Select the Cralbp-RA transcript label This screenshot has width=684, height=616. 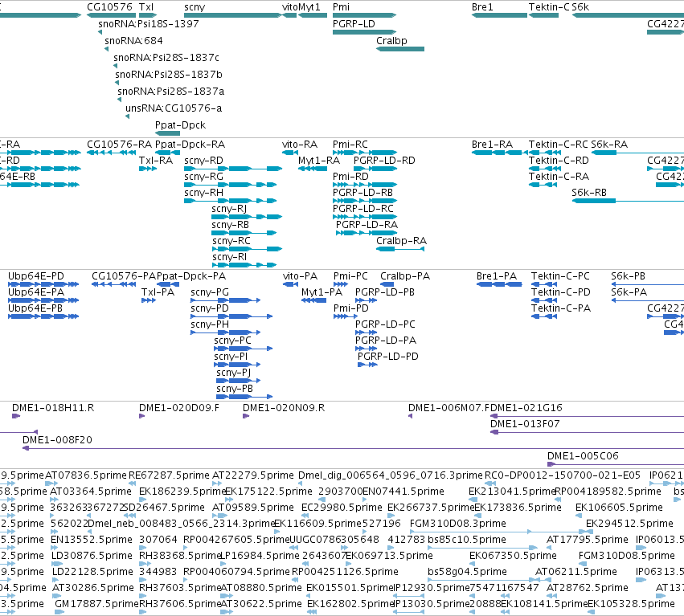pos(402,241)
